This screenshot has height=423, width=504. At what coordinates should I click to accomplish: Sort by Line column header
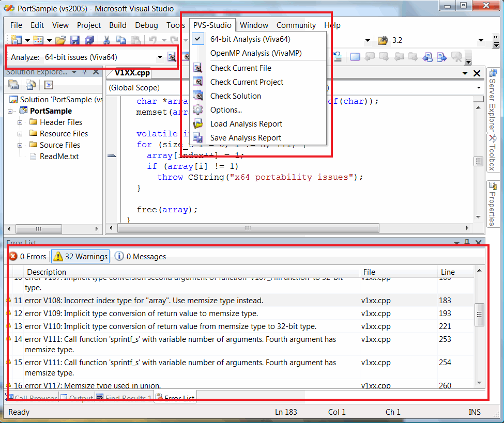(454, 272)
